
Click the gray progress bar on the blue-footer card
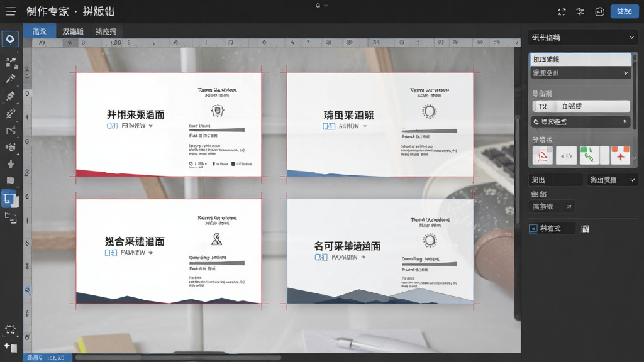[x=429, y=131]
